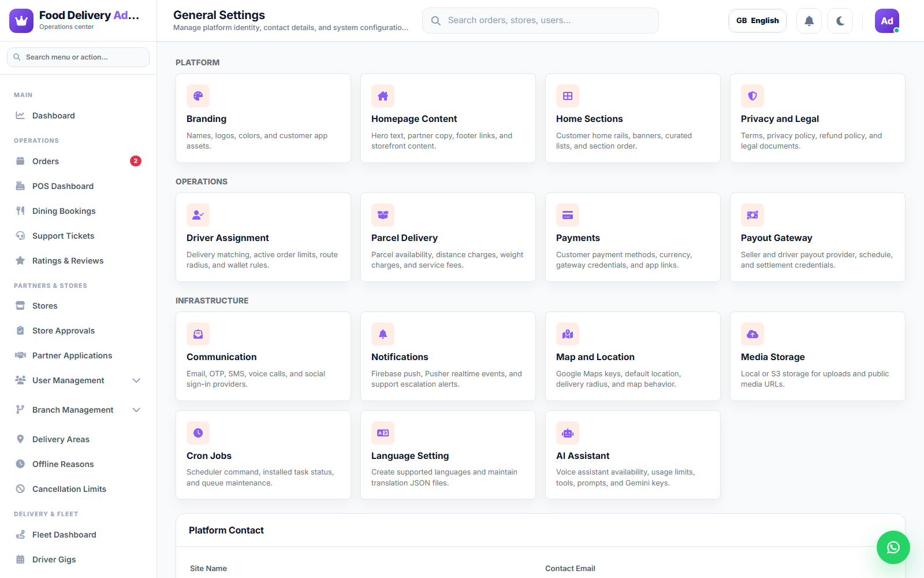Image resolution: width=924 pixels, height=578 pixels.
Task: Click the Home Sections grid icon
Action: [x=568, y=96]
